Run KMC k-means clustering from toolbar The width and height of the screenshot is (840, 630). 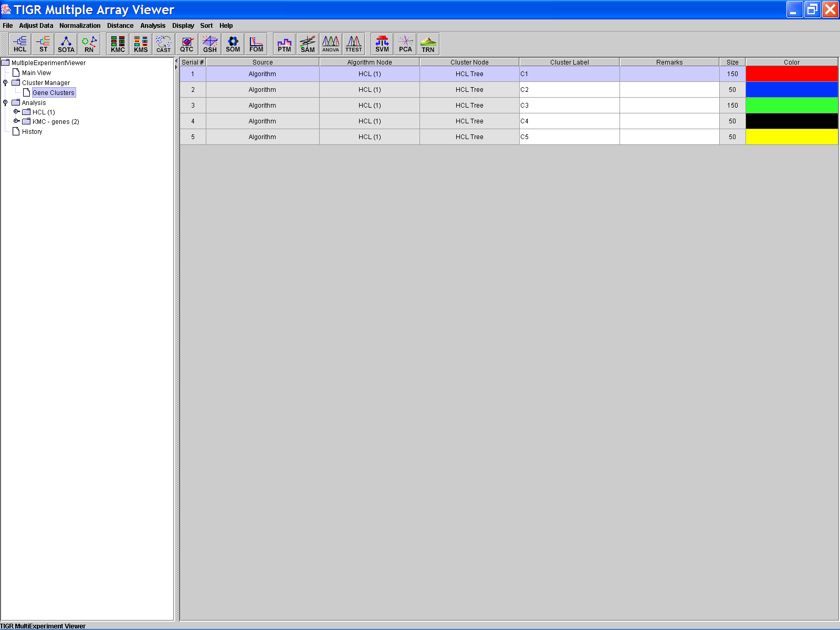click(x=118, y=44)
